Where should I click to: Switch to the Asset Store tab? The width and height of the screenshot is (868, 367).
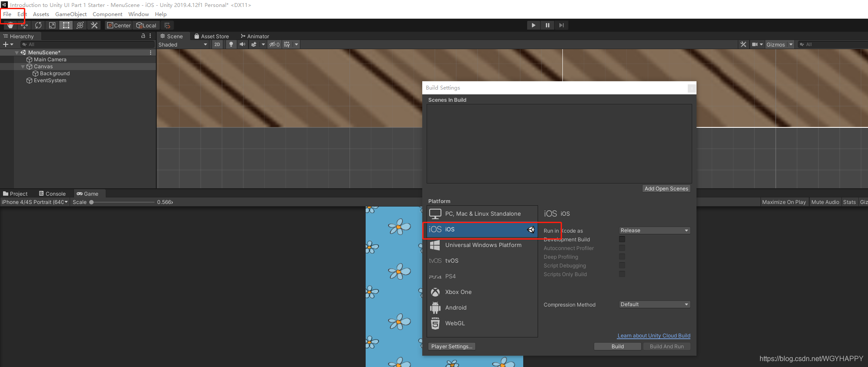[212, 37]
